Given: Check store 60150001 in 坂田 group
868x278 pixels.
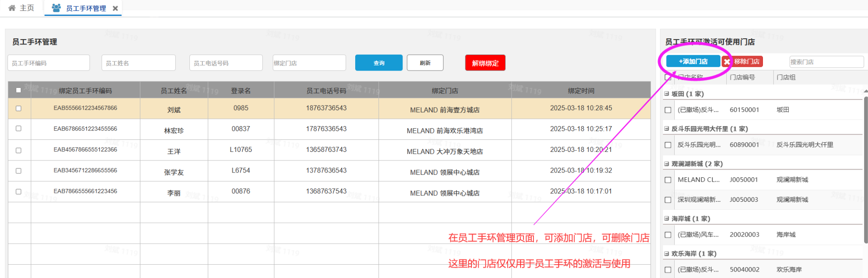Looking at the screenshot, I should click(x=668, y=110).
